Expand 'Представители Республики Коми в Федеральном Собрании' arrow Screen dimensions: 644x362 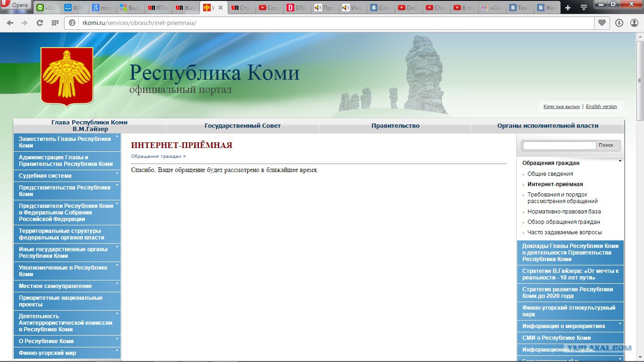[117, 204]
